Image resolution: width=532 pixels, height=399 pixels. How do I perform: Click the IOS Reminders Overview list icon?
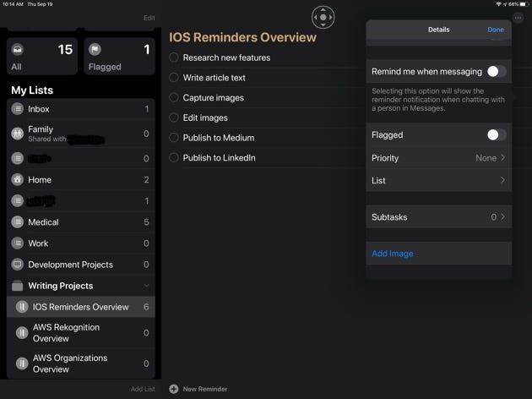[x=22, y=307]
